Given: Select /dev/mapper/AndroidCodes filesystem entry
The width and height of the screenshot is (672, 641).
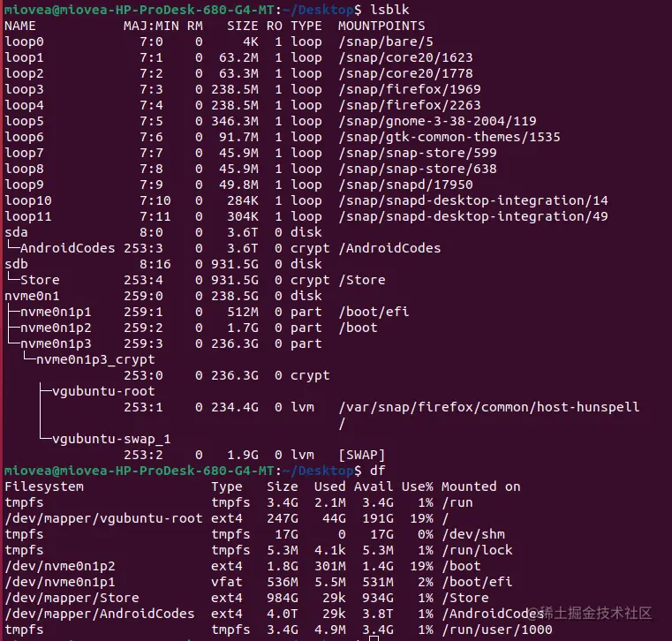Looking at the screenshot, I should [100, 613].
